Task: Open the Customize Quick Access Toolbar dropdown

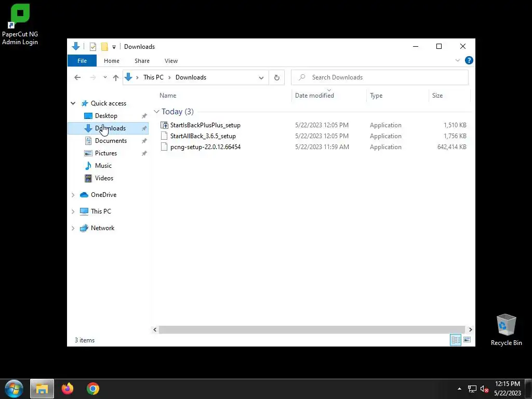Action: click(114, 47)
